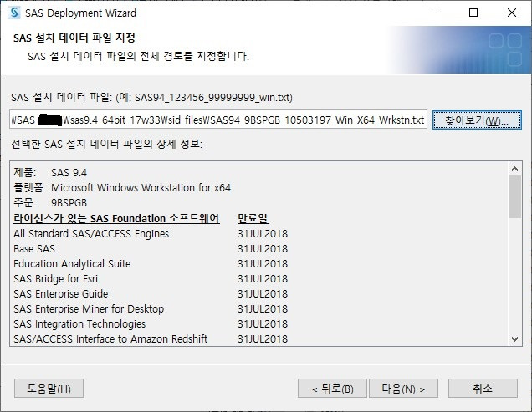Click the SAS Deployment Wizard title icon

(x=14, y=13)
